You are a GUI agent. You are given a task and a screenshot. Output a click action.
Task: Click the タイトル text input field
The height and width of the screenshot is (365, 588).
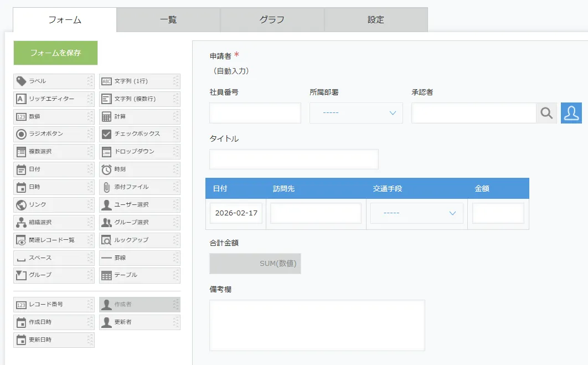(x=293, y=159)
